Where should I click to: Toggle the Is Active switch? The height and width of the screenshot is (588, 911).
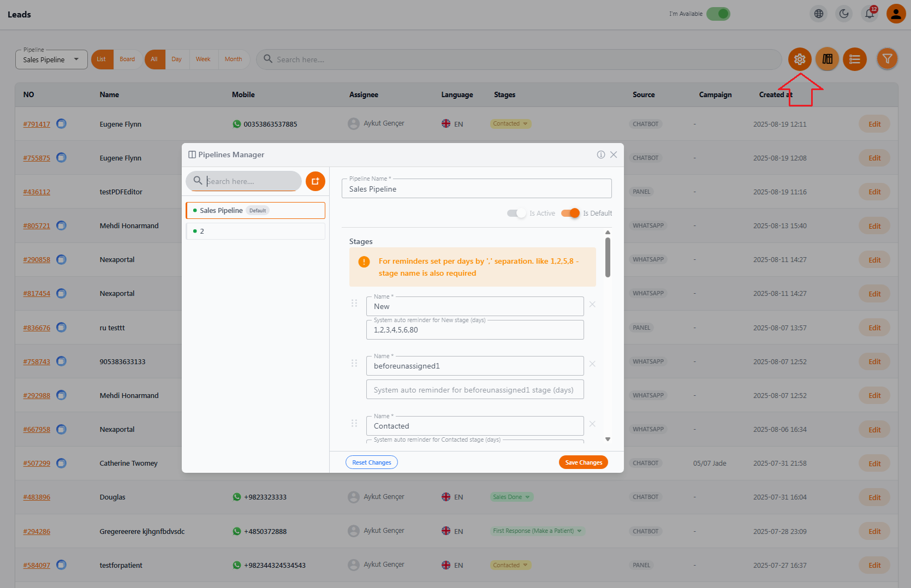(516, 213)
